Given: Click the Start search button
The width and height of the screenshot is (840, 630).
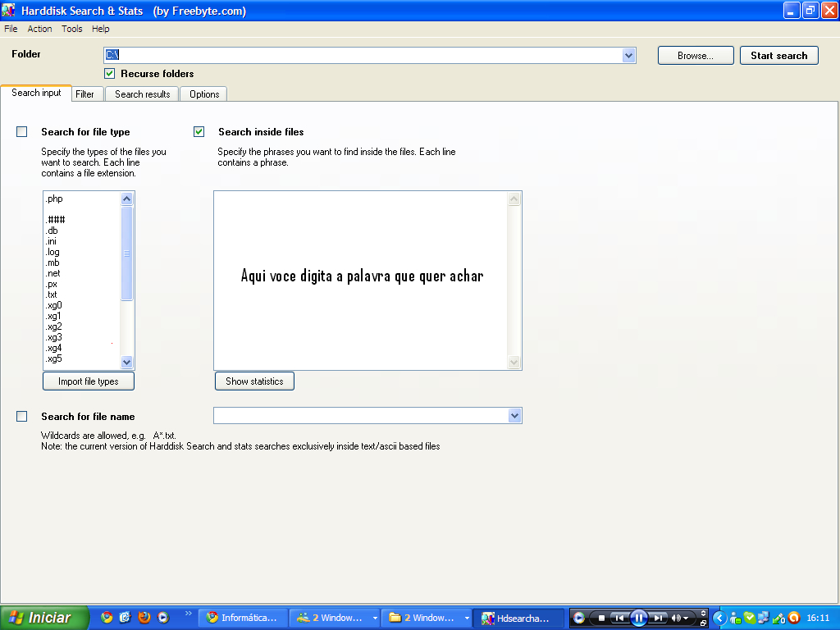Looking at the screenshot, I should coord(779,56).
